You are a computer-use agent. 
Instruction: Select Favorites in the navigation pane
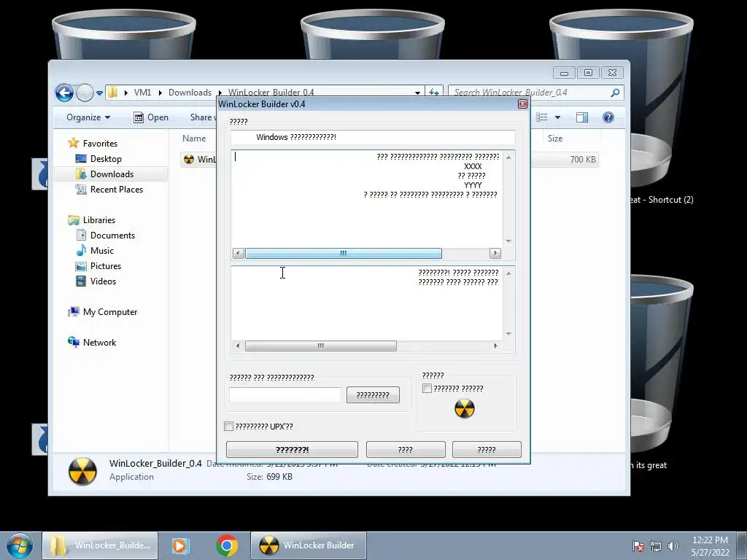click(99, 144)
